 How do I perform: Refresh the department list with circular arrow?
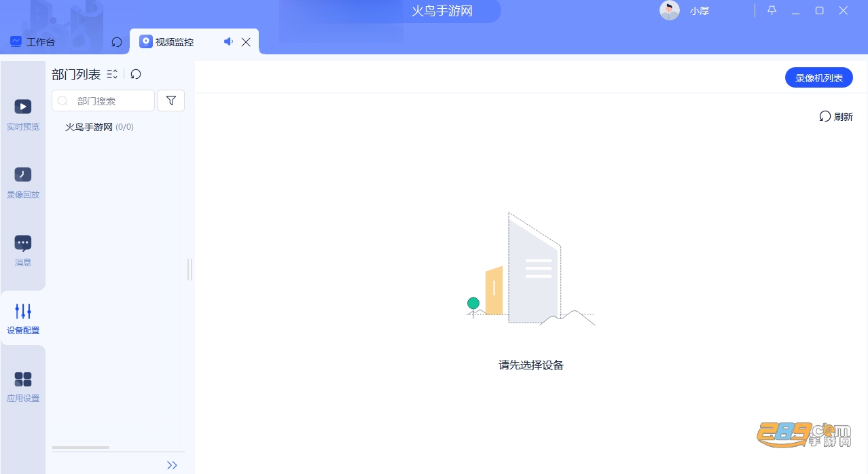(136, 74)
